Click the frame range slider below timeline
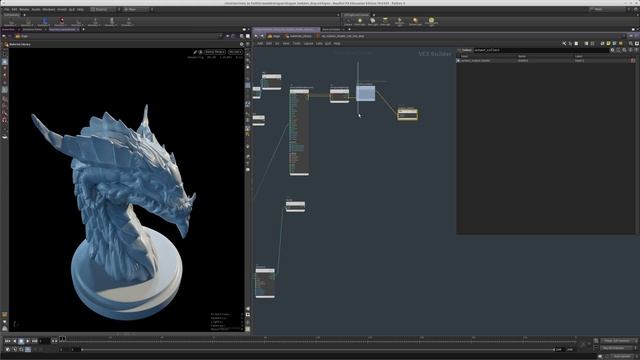 tap(318, 350)
